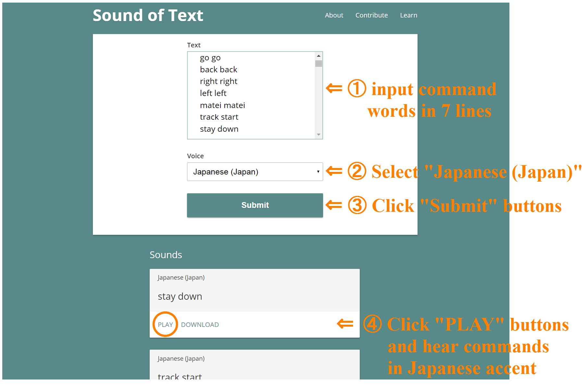This screenshot has height=385, width=588.
Task: Click the Japanese (Japan) label on the first sound card
Action: point(181,278)
